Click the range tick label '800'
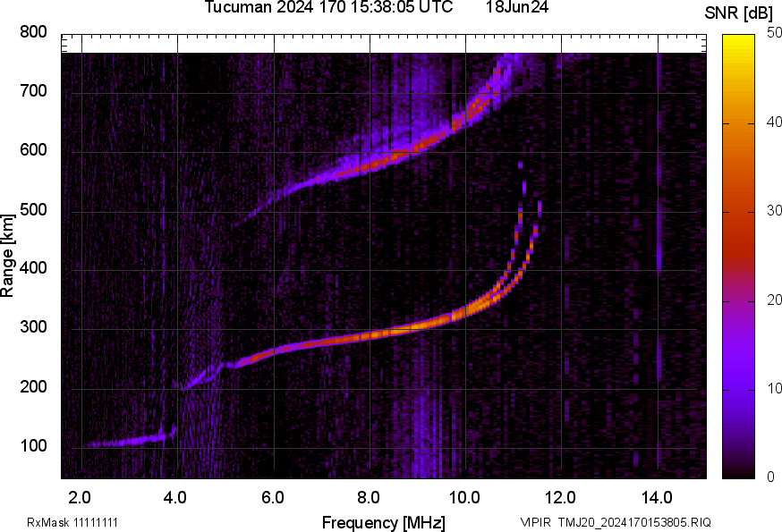This screenshot has height=532, width=782. [x=33, y=32]
